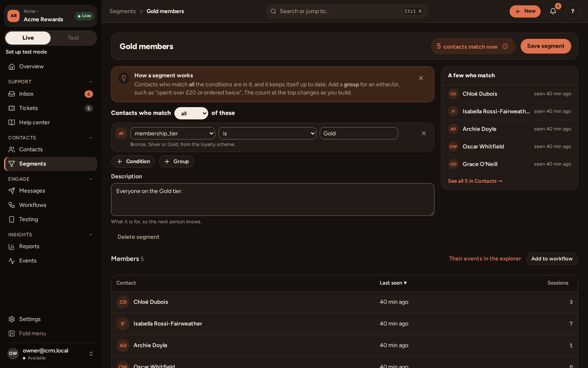Add a new Condition
Image resolution: width=588 pixels, height=368 pixels.
tap(133, 162)
